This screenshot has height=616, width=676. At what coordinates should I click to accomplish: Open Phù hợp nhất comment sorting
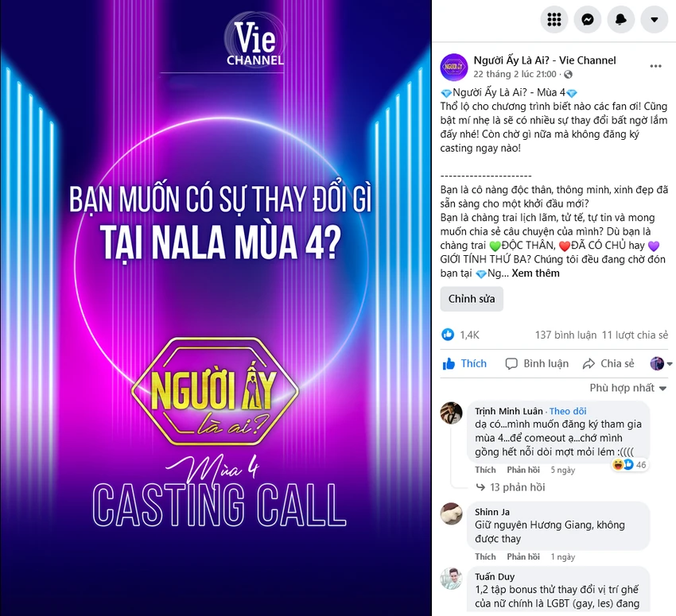(x=628, y=388)
